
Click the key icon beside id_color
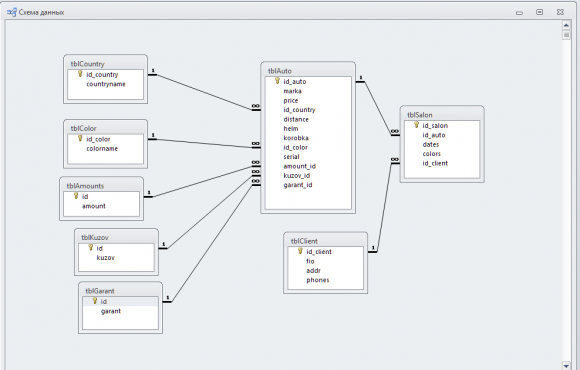(80, 138)
